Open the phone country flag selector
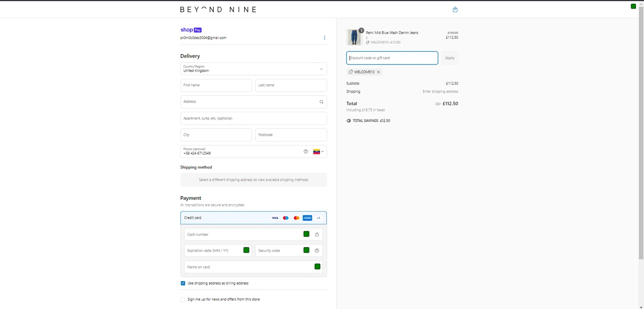Image resolution: width=644 pixels, height=309 pixels. coord(318,152)
